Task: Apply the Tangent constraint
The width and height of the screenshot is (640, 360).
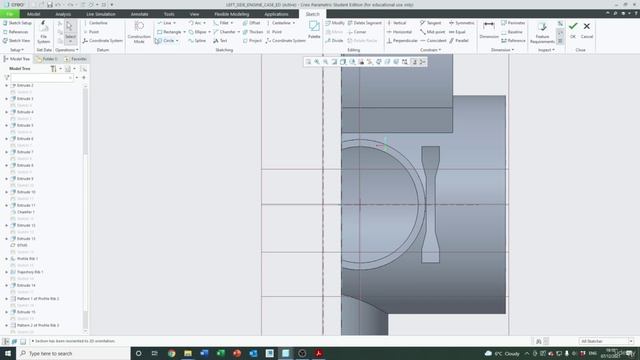Action: click(431, 23)
